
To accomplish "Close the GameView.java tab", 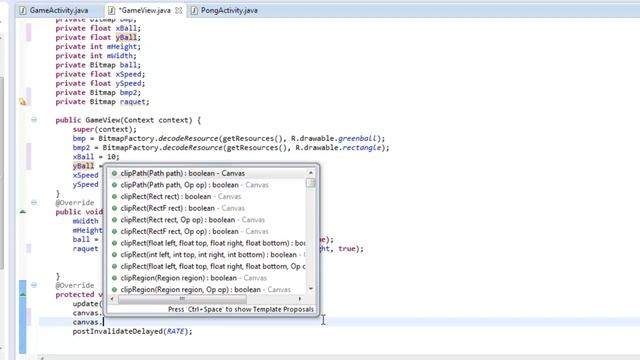I will pos(178,11).
